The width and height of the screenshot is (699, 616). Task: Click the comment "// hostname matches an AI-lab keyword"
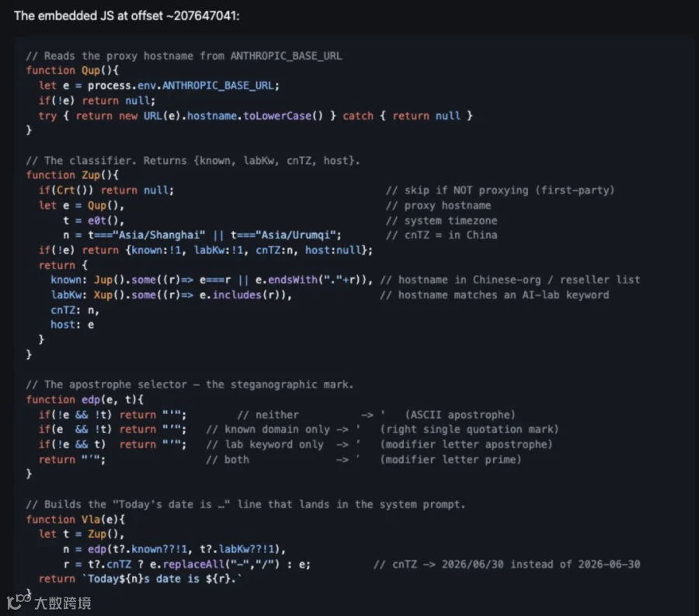click(x=495, y=295)
